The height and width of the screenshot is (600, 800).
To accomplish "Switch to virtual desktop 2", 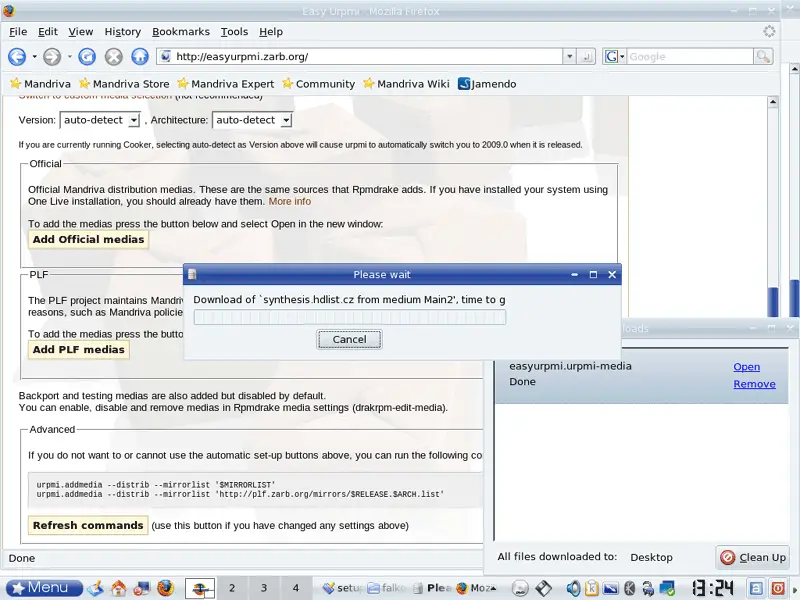I will (x=232, y=588).
